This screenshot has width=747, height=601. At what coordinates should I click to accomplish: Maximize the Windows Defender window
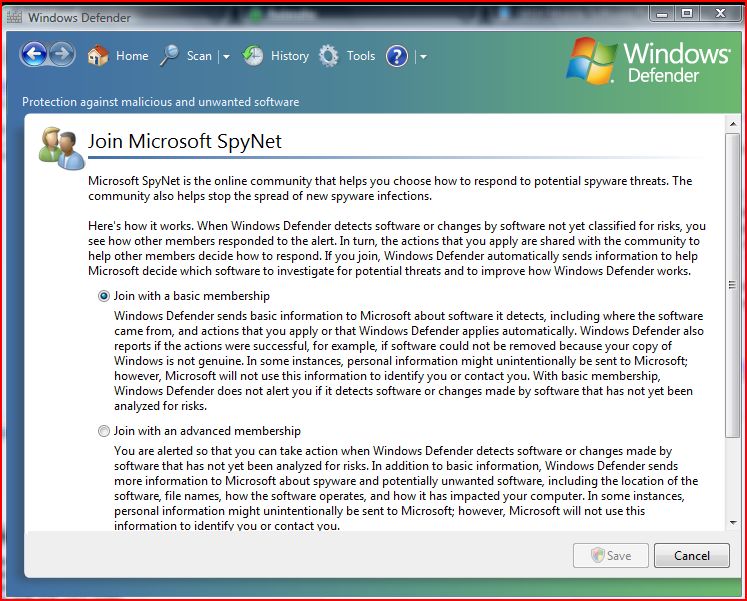[686, 13]
